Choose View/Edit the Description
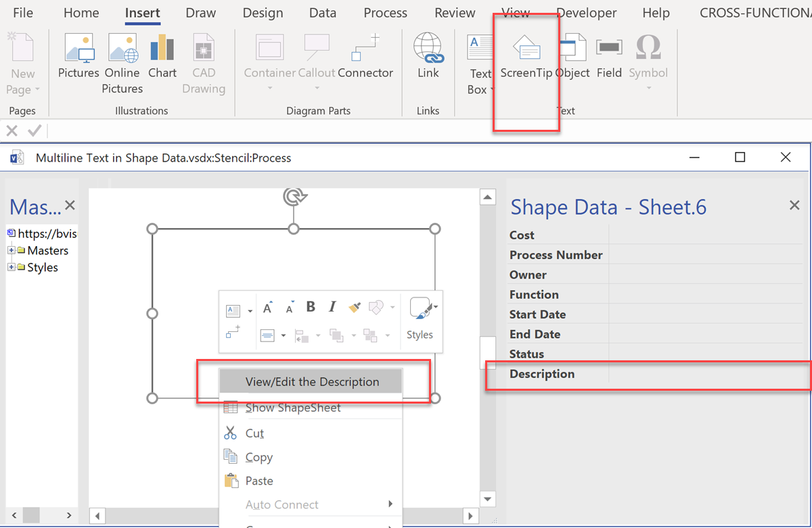Screen dimensions: 812x528 [x=312, y=381]
